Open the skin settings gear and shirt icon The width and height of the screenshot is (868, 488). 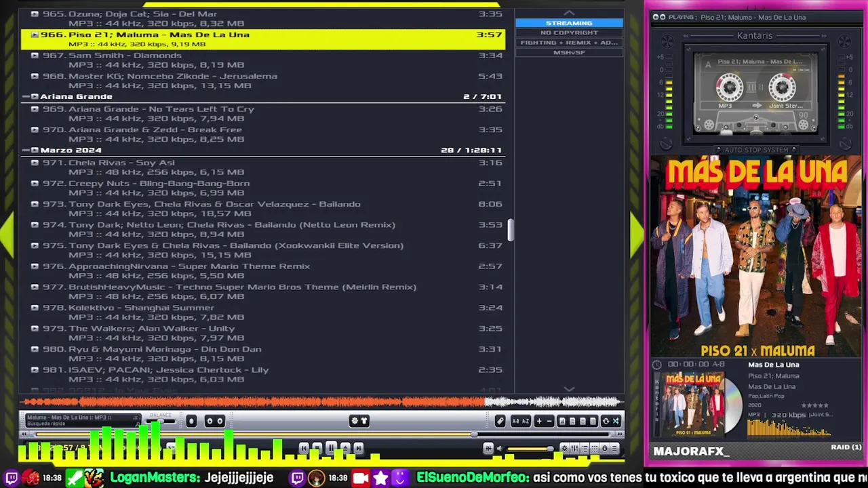click(x=359, y=421)
